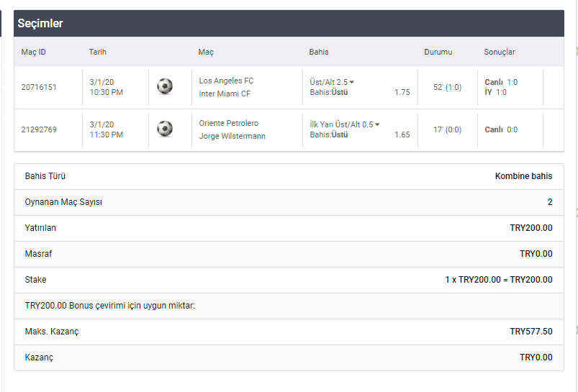Image resolution: width=578 pixels, height=392 pixels.
Task: Click the Kombine bahis bet type value
Action: (523, 176)
